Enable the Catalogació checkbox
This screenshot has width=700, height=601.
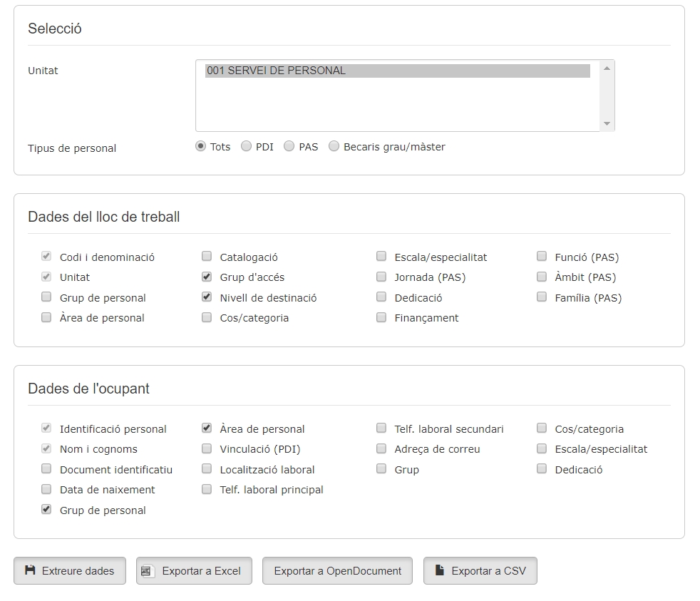click(207, 257)
